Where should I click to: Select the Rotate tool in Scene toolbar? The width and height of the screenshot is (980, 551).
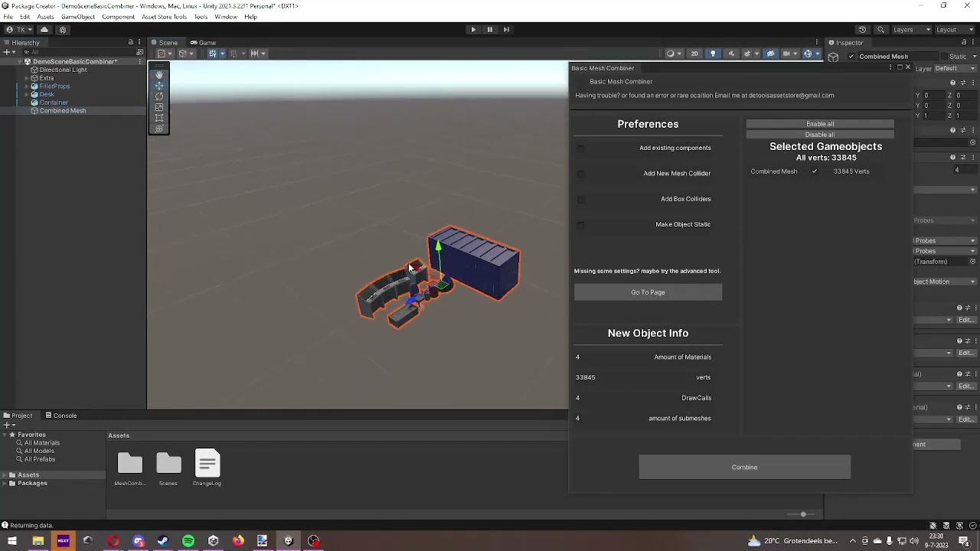[x=159, y=96]
